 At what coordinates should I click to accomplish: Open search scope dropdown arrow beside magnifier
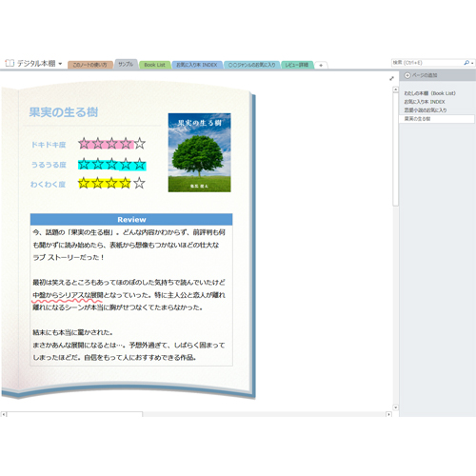click(472, 63)
